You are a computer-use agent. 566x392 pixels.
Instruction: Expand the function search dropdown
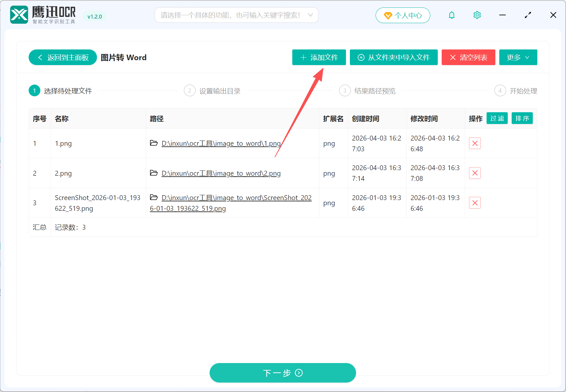pyautogui.click(x=310, y=15)
